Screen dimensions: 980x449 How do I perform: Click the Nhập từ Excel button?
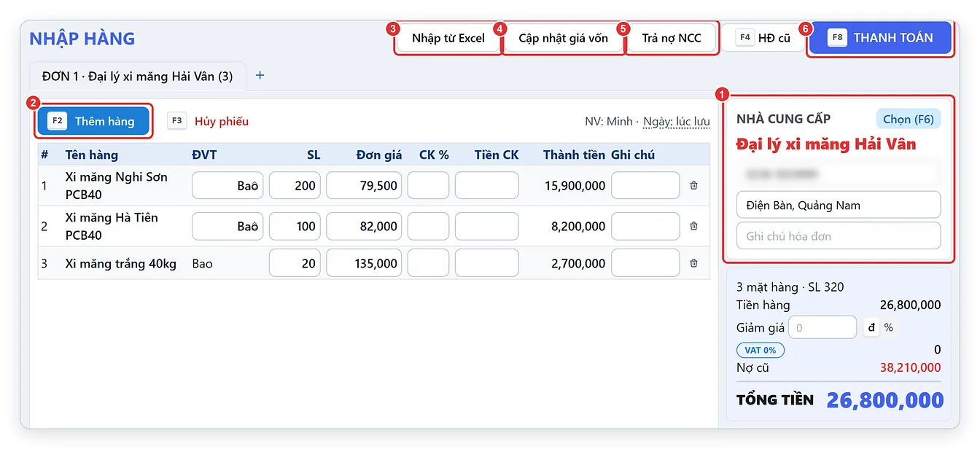tap(448, 38)
